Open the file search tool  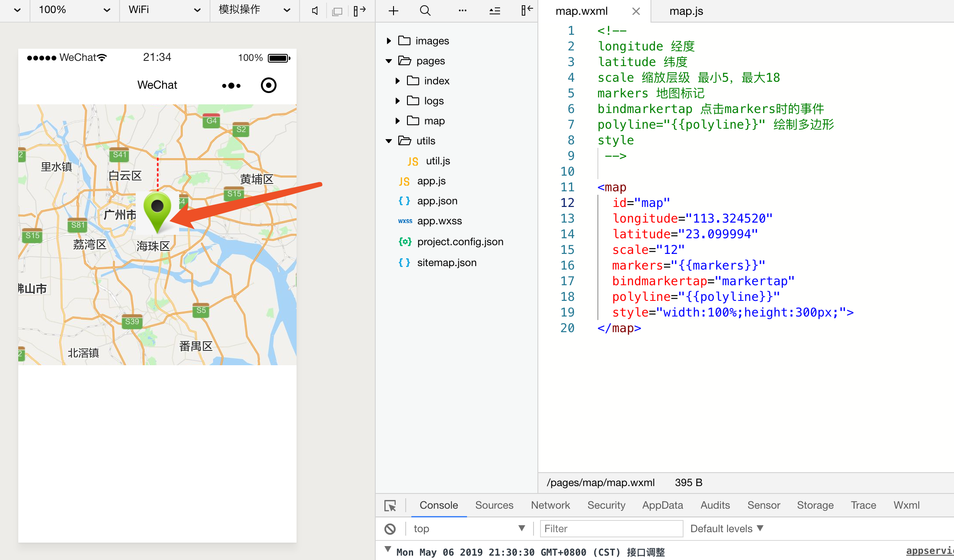(x=425, y=10)
